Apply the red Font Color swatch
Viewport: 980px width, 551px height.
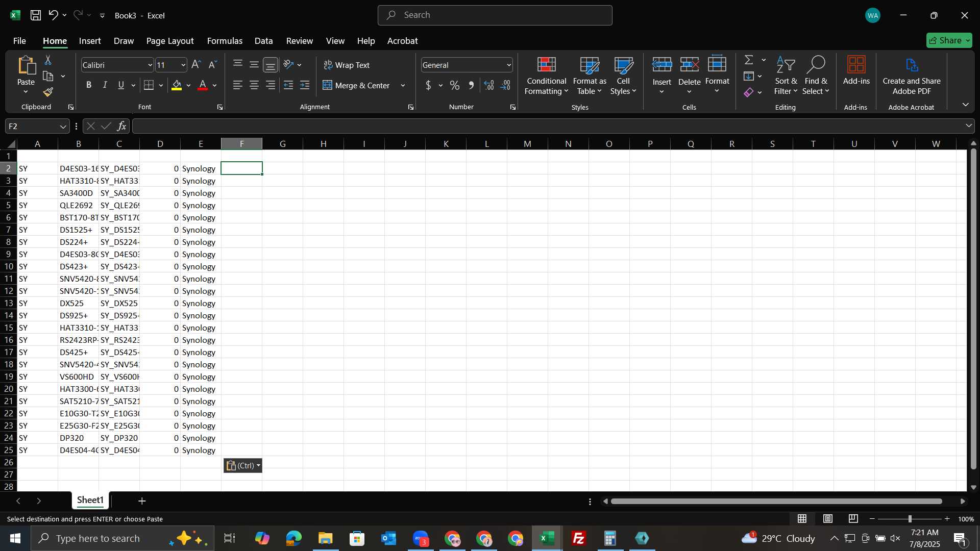[x=203, y=85]
